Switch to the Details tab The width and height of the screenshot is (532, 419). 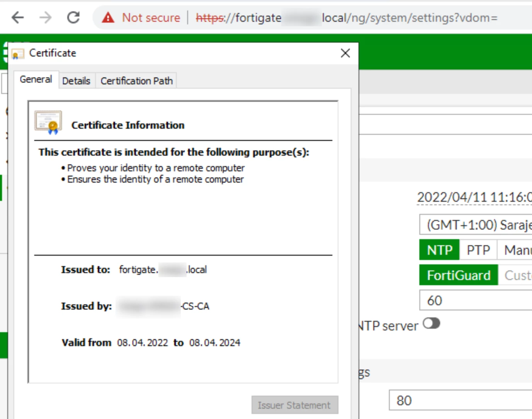pyautogui.click(x=76, y=81)
